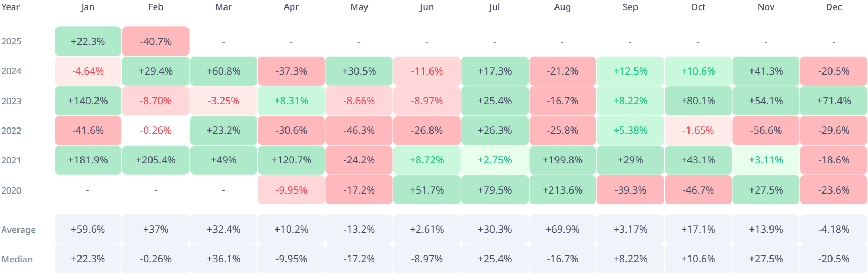Click the Average August +69.9% cell

point(562,229)
